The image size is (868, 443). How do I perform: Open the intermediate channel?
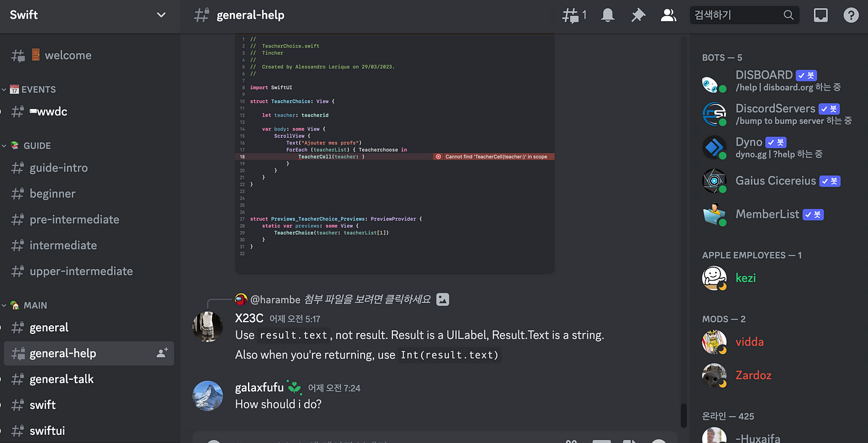[89, 245]
